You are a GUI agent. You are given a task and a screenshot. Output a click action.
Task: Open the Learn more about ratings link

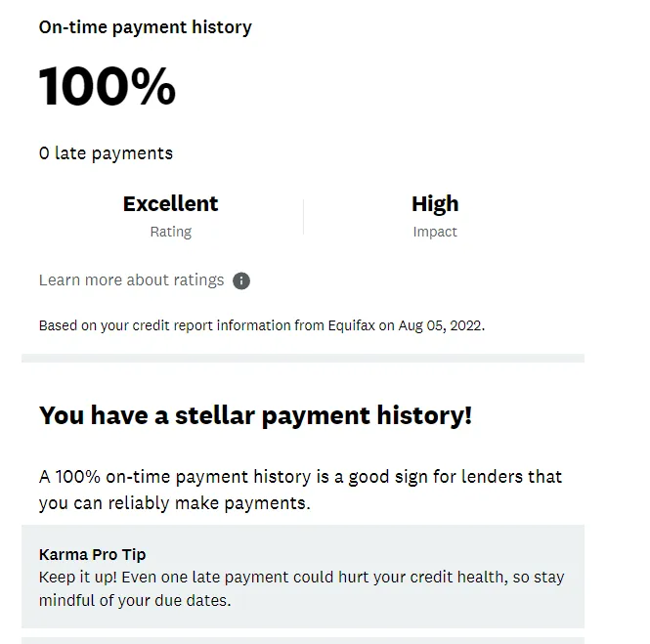[132, 280]
